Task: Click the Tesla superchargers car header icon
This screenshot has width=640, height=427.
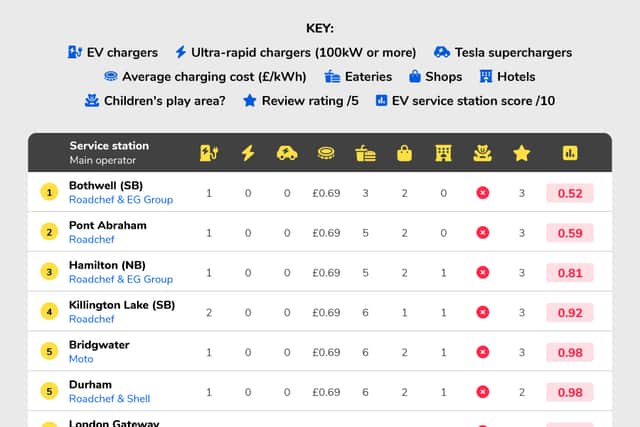Action: (x=287, y=153)
